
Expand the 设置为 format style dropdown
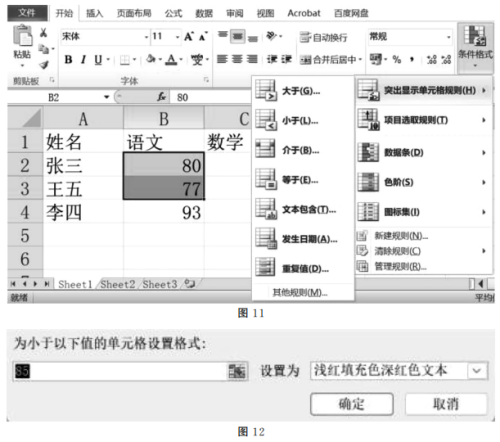tap(477, 371)
